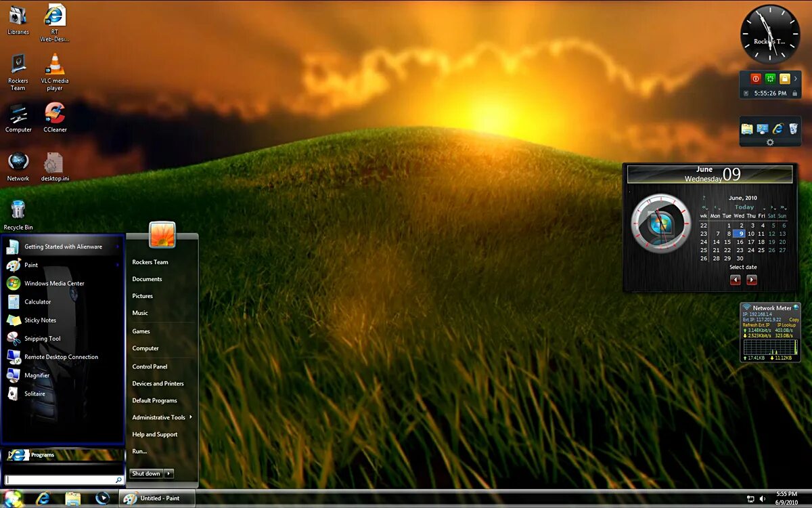Select the Rockers Team desktop icon

coord(18,72)
